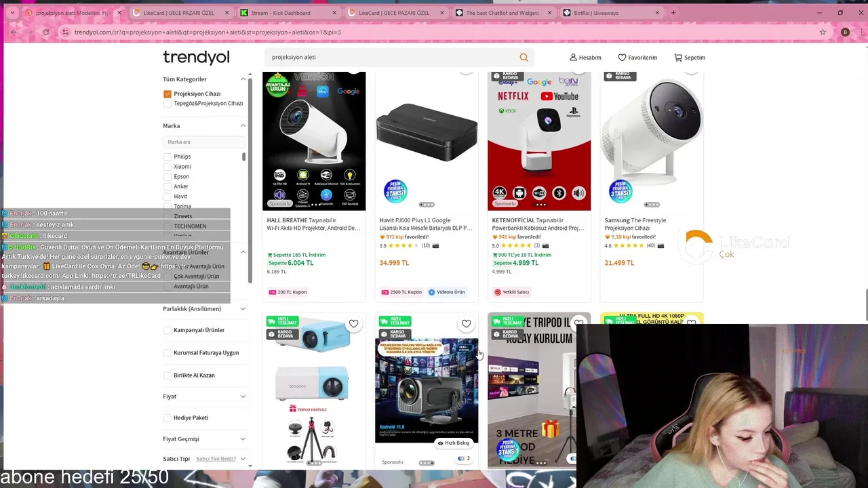The image size is (868, 488).
Task: Open Samsung Freestyle product image
Action: (652, 141)
